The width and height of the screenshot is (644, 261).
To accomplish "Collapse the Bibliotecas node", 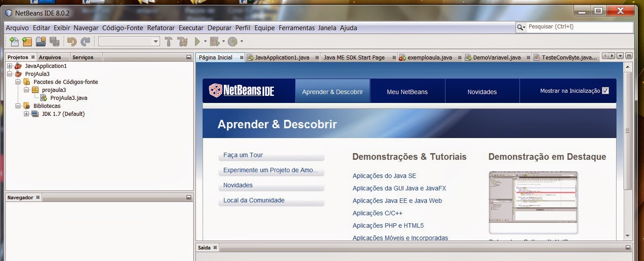I will 18,106.
